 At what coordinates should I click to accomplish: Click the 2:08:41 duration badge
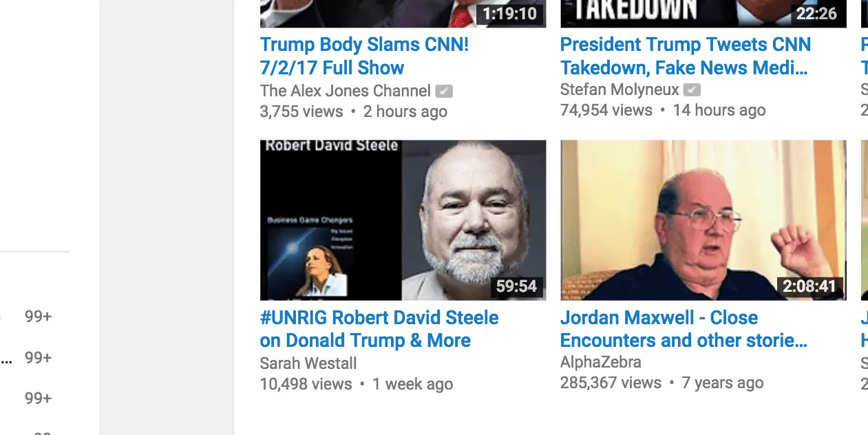[809, 286]
